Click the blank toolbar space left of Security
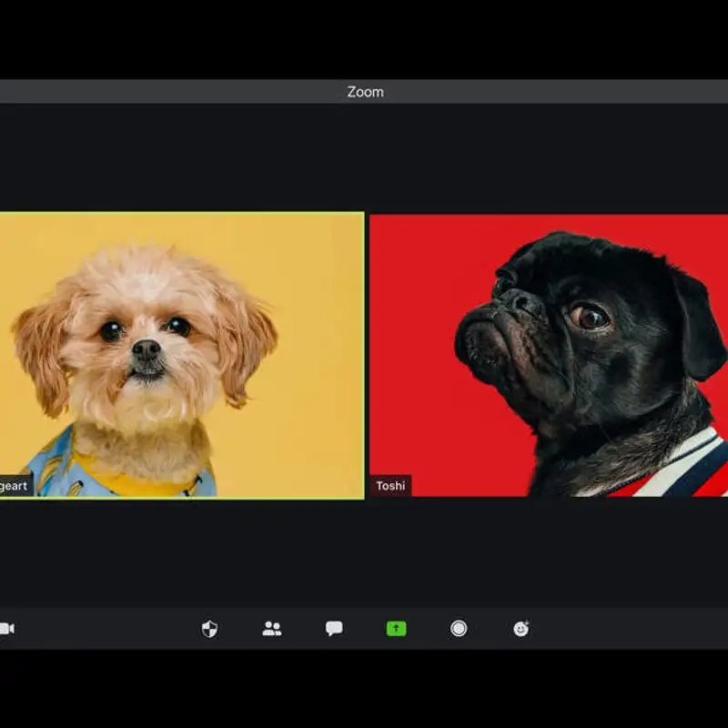 [109, 629]
